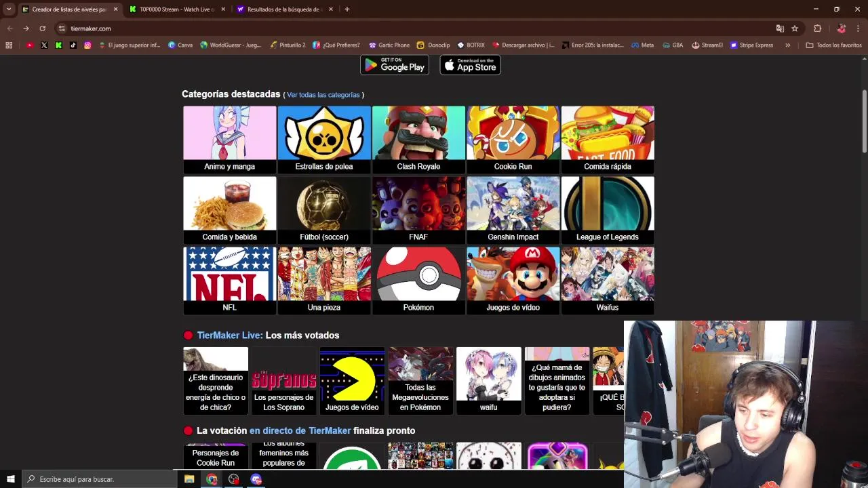The height and width of the screenshot is (488, 868).
Task: Click the apps grid icon in bookmarks bar
Action: [x=9, y=45]
